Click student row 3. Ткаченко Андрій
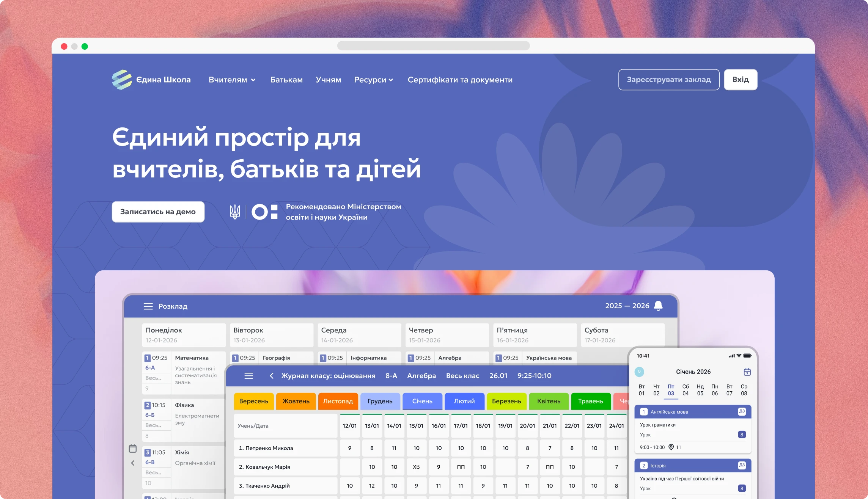Screen dimensions: 868x499 click(x=285, y=486)
